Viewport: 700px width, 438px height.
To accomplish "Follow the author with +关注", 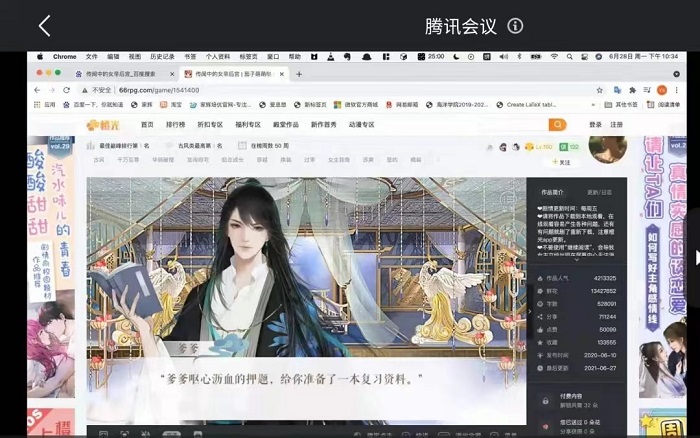I will pos(562,162).
